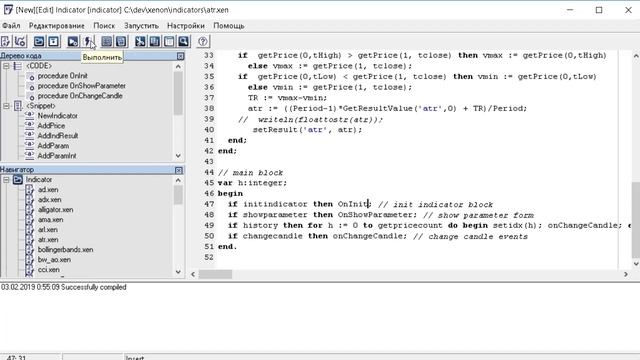Click the window layout toolbar icon
The width and height of the screenshot is (640, 360).
click(169, 41)
